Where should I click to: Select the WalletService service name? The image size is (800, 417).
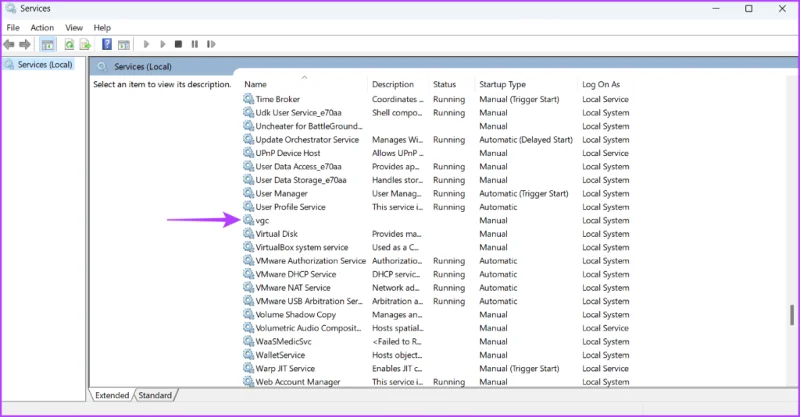click(x=280, y=355)
